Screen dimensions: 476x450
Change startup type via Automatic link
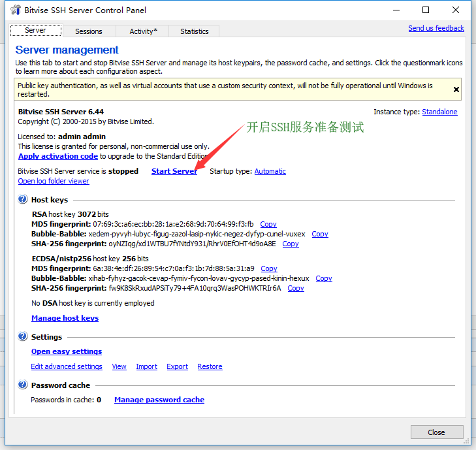click(270, 171)
